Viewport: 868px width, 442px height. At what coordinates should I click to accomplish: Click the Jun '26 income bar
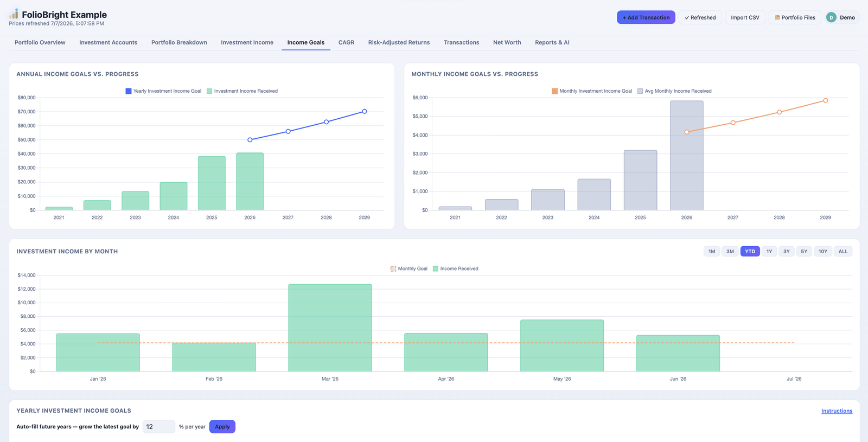pyautogui.click(x=678, y=353)
